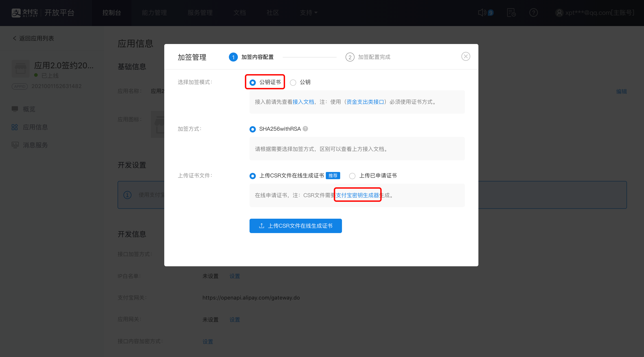
Task: Click the APPID number 2021001152631482
Action: coord(57,86)
